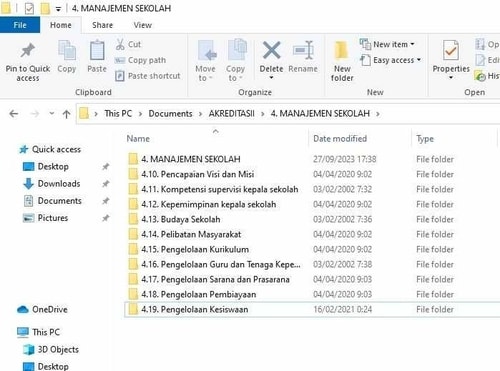The height and width of the screenshot is (371, 500).
Task: Select folder 4.10. Pencapaian Visi dan Misi
Action: coord(191,174)
